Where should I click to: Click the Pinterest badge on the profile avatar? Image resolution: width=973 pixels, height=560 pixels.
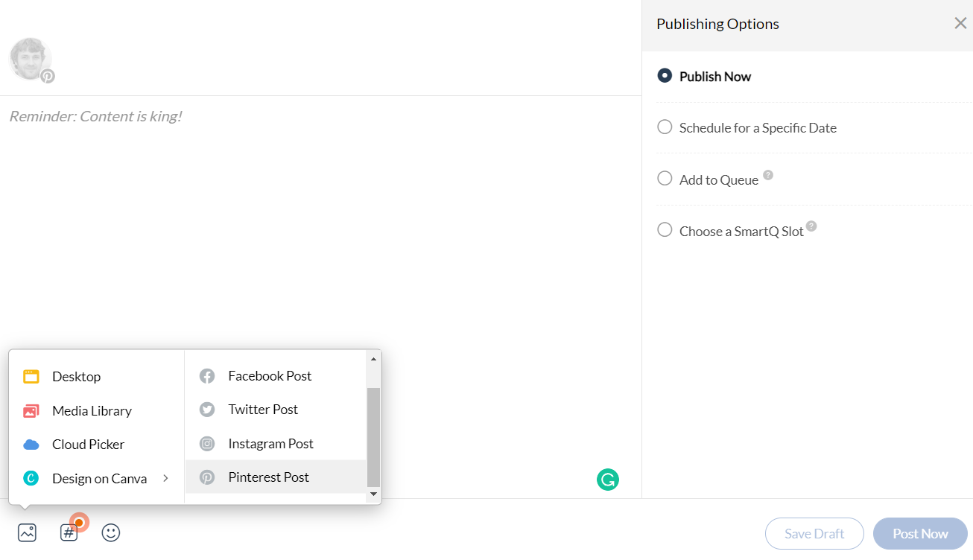[x=48, y=75]
